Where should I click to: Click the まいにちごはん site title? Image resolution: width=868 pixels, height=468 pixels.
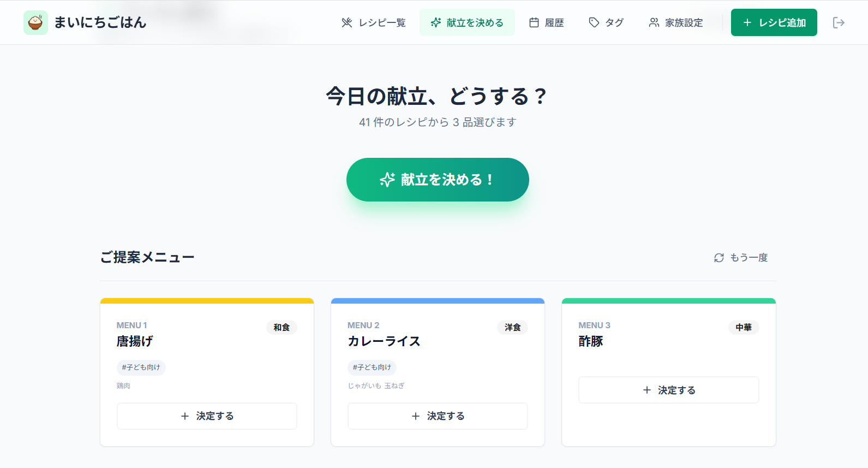100,22
